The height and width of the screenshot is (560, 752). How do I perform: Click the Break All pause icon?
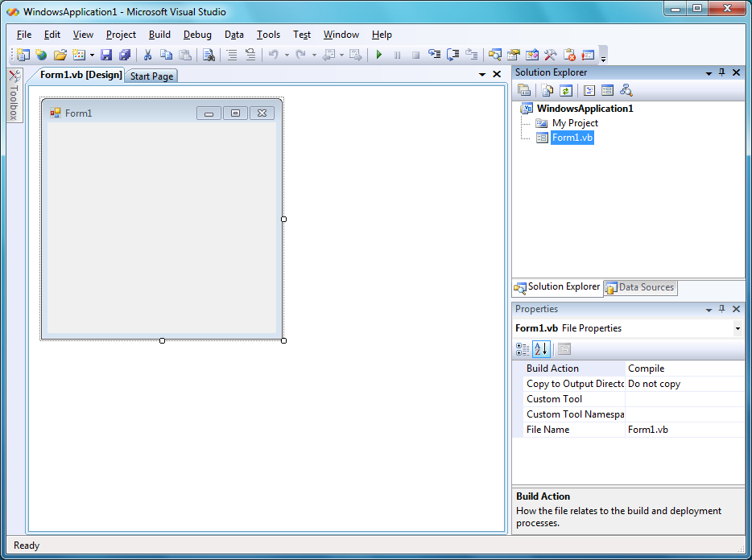point(397,55)
